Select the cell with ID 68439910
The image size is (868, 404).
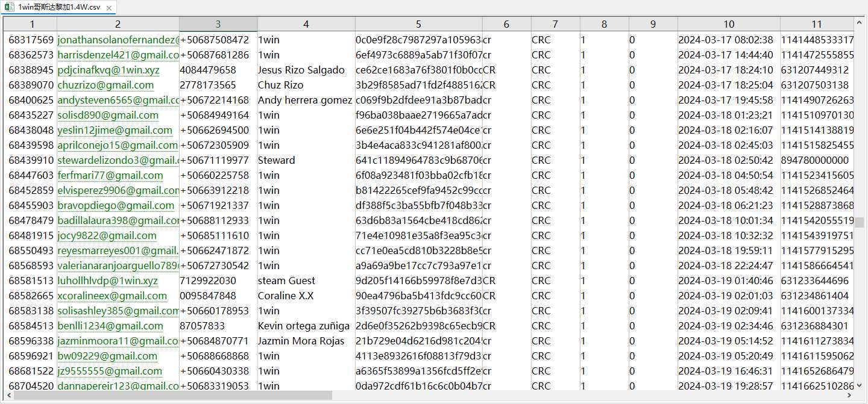[31, 160]
